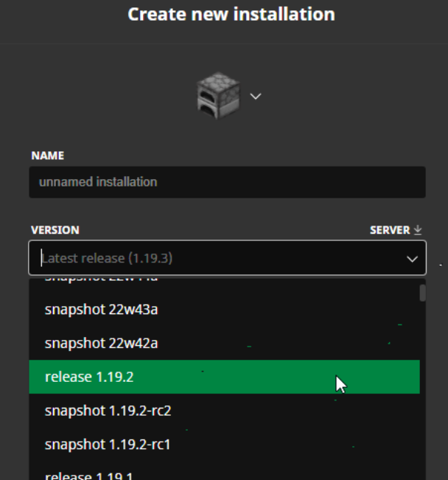Collapse the version list using its chevron
Image resolution: width=448 pixels, height=480 pixels.
pos(412,259)
